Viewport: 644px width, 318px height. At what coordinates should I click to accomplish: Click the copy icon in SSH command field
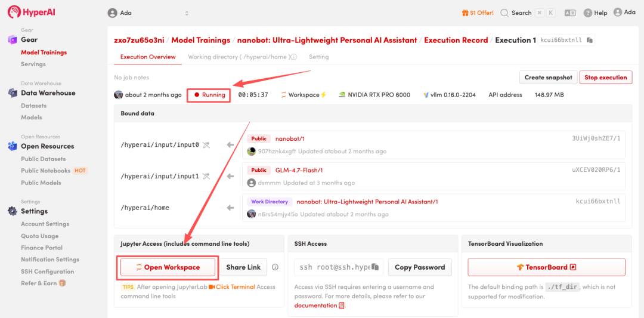pos(374,267)
